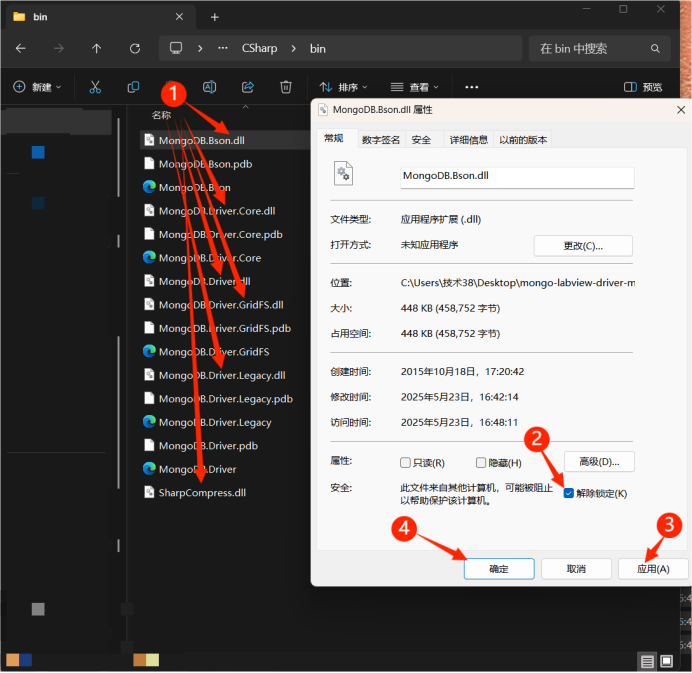Click the OK (确定) button
Viewport: 692px width, 673px height.
[x=499, y=568]
